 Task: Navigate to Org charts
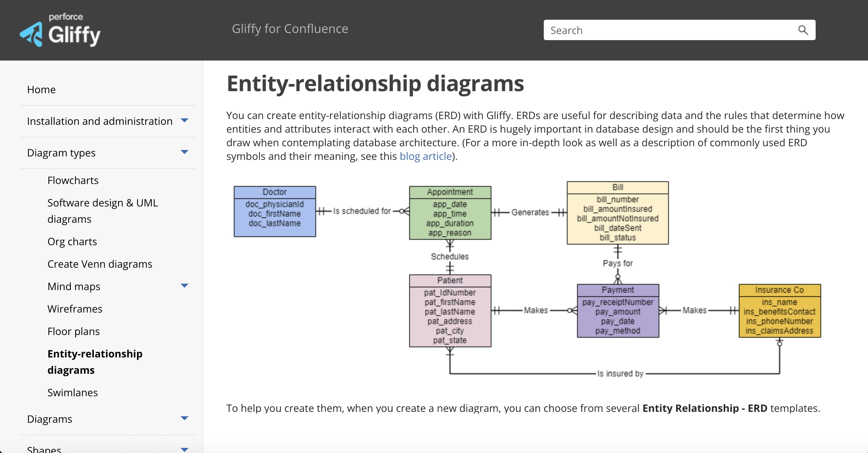pos(72,241)
